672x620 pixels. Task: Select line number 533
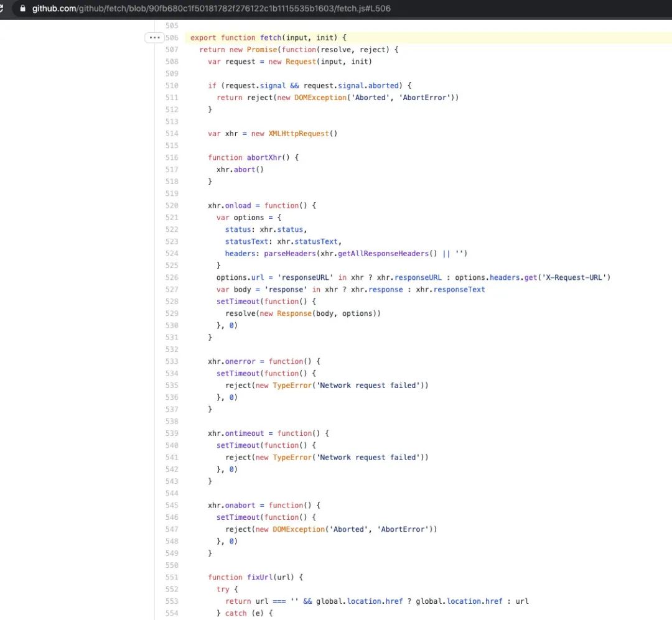[172, 362]
